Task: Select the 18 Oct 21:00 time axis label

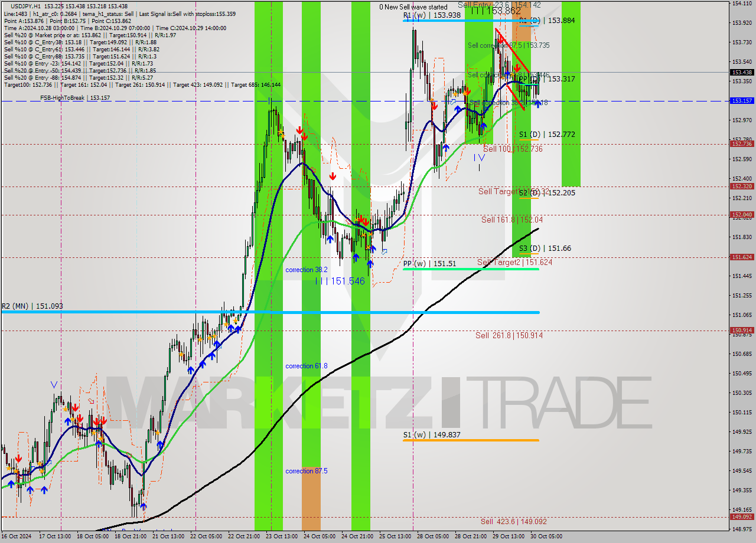Action: (x=131, y=537)
